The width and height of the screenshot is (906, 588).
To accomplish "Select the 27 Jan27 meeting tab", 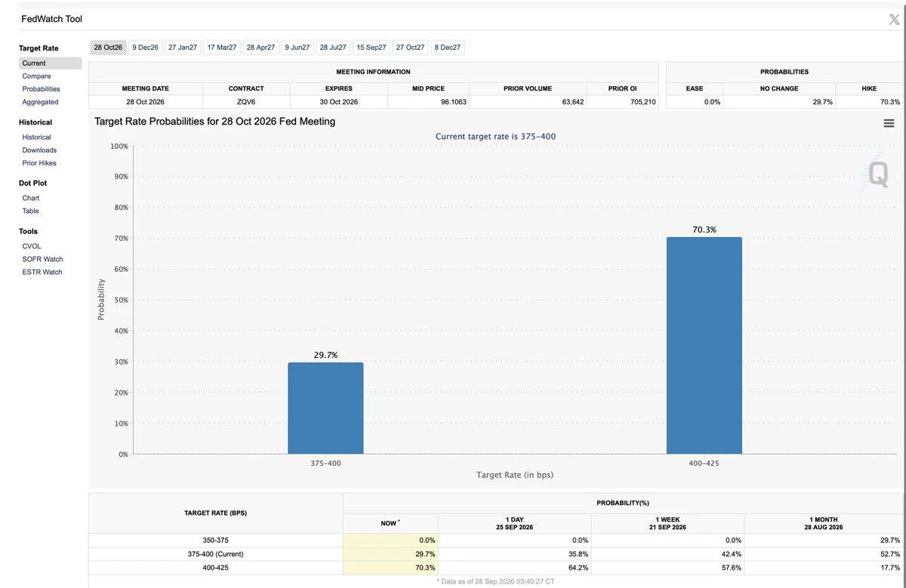I will 183,48.
